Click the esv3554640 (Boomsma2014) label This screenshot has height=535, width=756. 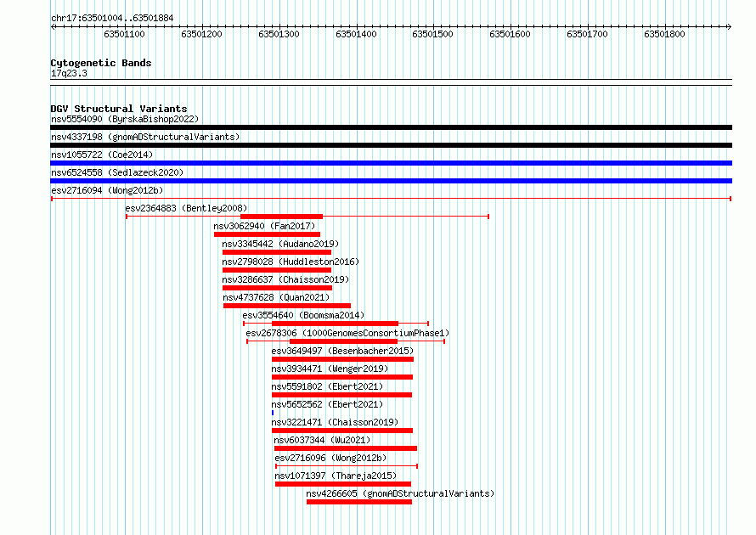(303, 315)
